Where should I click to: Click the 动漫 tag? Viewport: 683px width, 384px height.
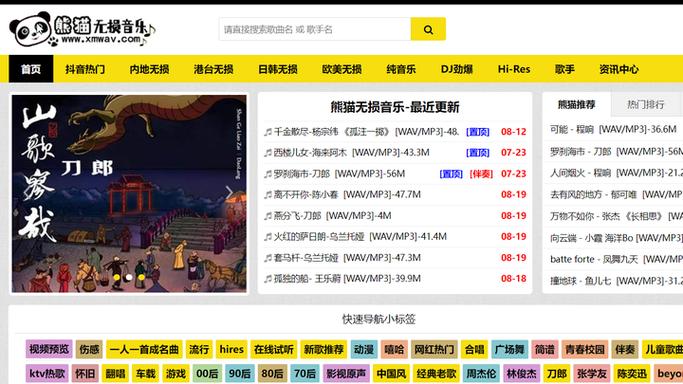click(364, 349)
